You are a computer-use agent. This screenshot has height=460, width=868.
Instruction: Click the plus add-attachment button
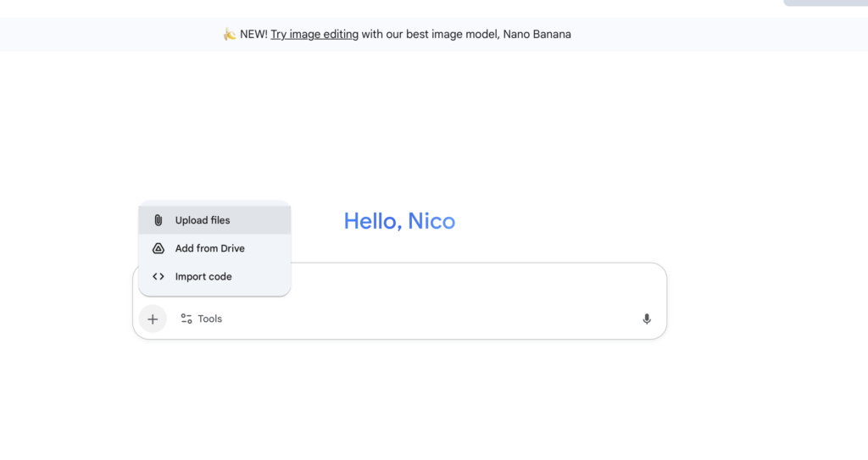point(153,319)
